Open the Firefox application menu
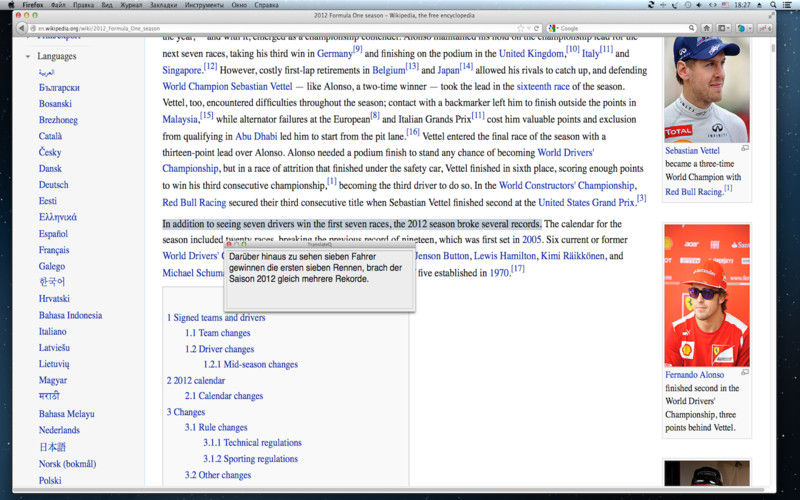Screen dimensions: 800x500 (33, 5)
